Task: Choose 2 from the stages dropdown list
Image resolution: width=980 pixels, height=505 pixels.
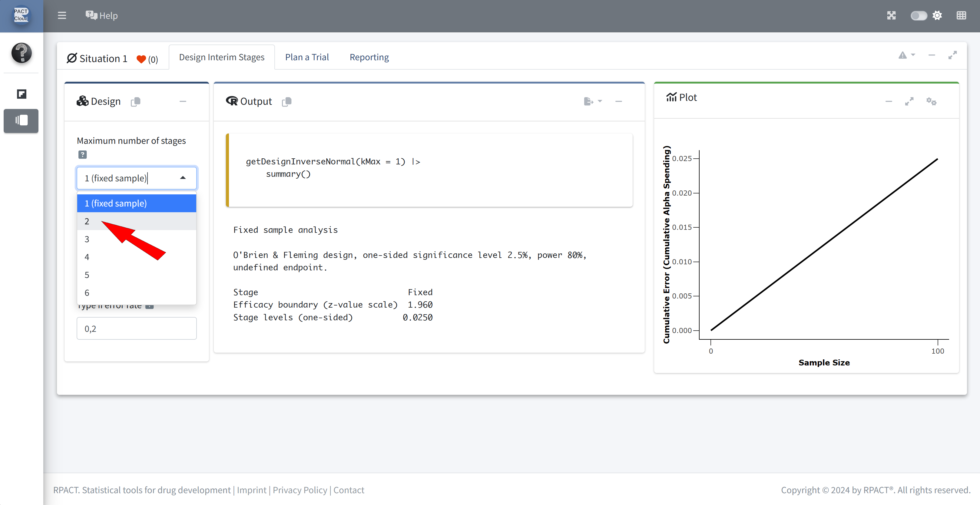Action: [87, 221]
